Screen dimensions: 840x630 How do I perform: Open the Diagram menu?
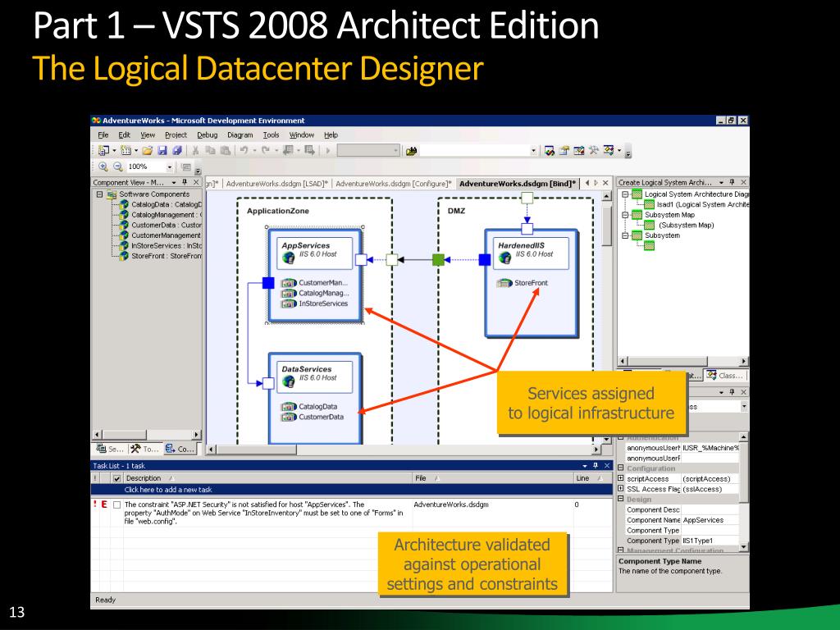pyautogui.click(x=240, y=135)
